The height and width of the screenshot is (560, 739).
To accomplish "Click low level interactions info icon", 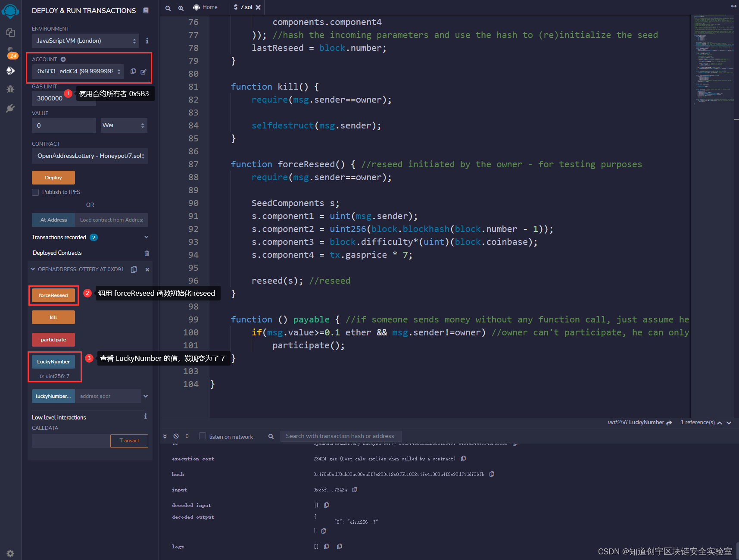I will click(145, 416).
